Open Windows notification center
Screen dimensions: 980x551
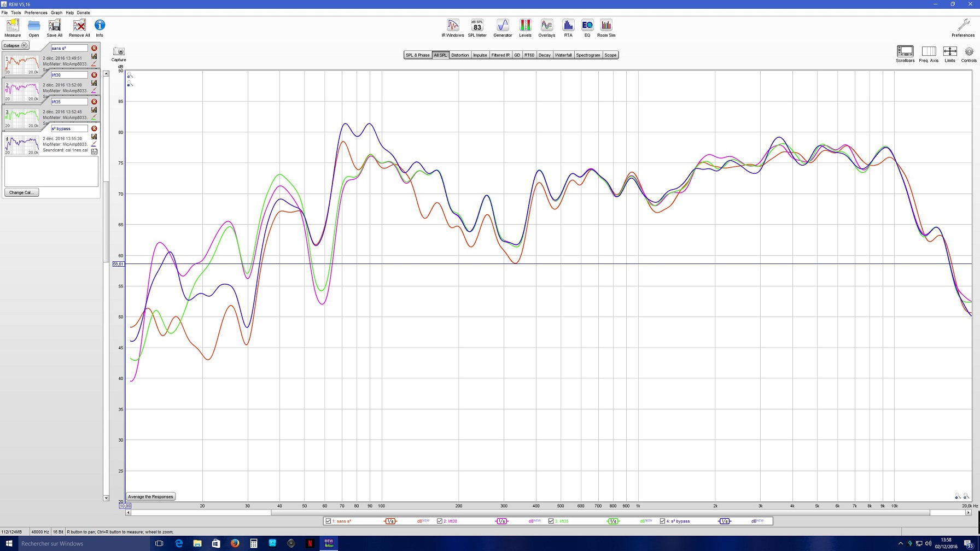(x=969, y=544)
